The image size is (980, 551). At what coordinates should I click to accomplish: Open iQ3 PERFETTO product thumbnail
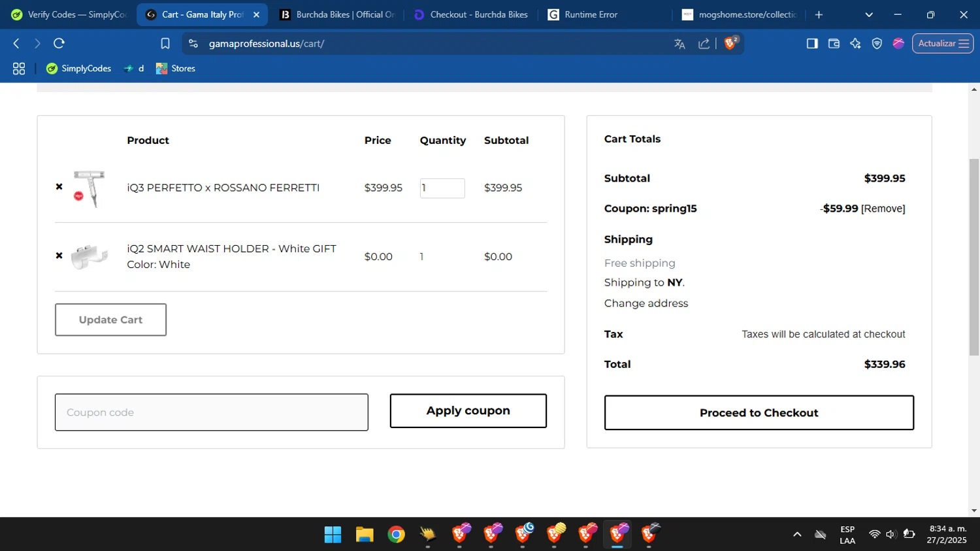pyautogui.click(x=90, y=188)
